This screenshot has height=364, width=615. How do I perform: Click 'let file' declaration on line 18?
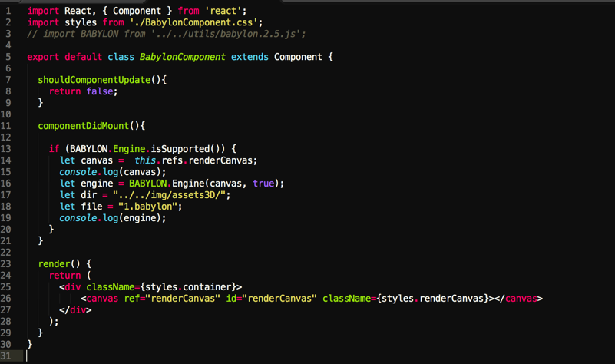pos(81,207)
